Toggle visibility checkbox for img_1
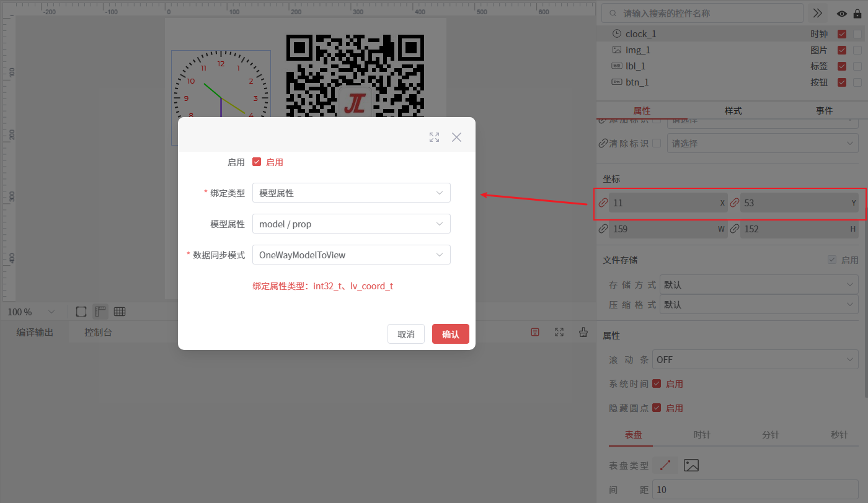Image resolution: width=868 pixels, height=503 pixels. (x=842, y=50)
